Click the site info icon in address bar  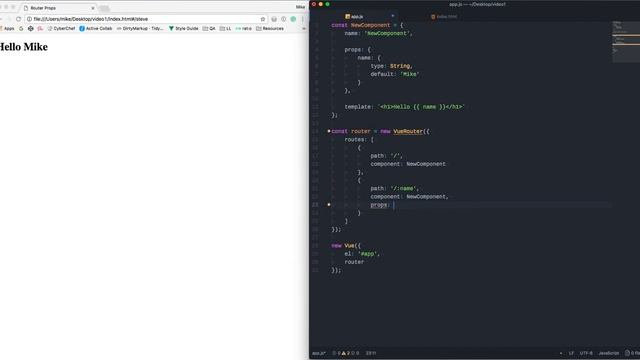point(29,19)
